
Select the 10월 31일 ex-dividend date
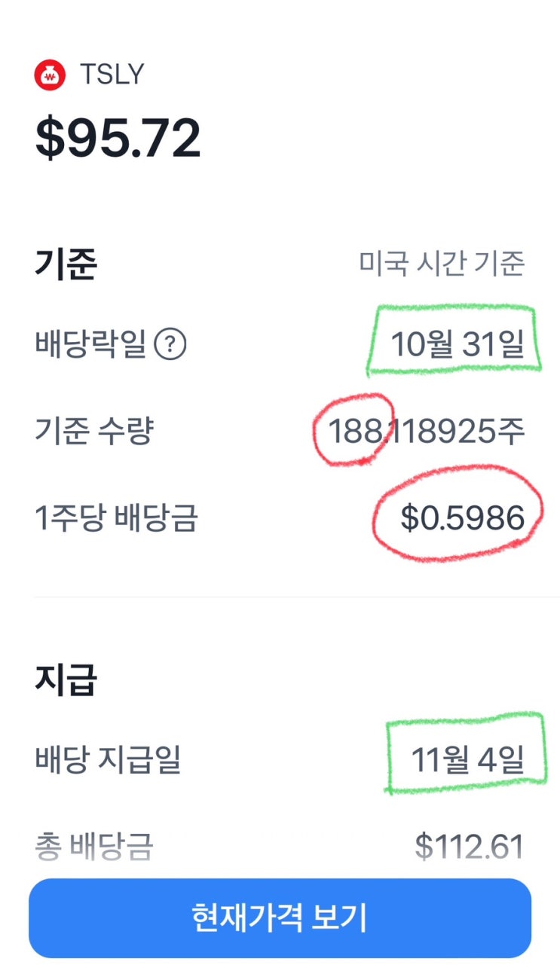click(x=457, y=345)
